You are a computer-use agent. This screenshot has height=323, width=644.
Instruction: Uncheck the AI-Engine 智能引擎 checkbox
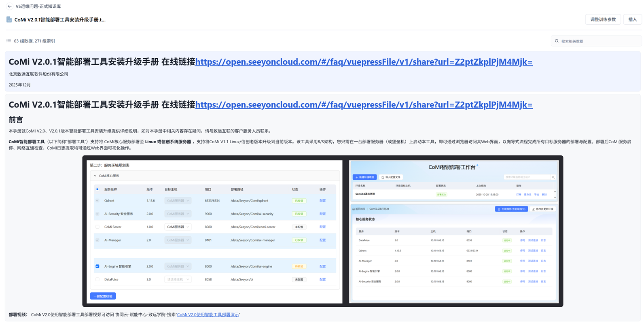click(97, 266)
